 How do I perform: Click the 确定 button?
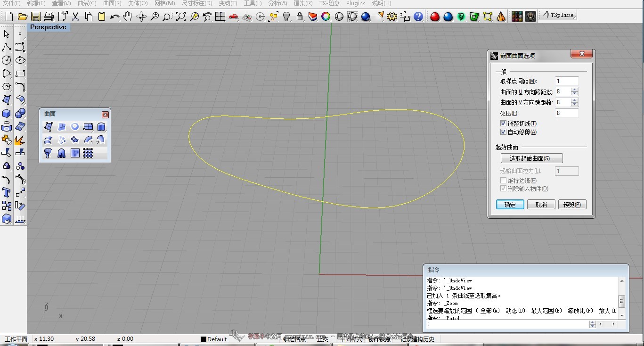point(510,205)
